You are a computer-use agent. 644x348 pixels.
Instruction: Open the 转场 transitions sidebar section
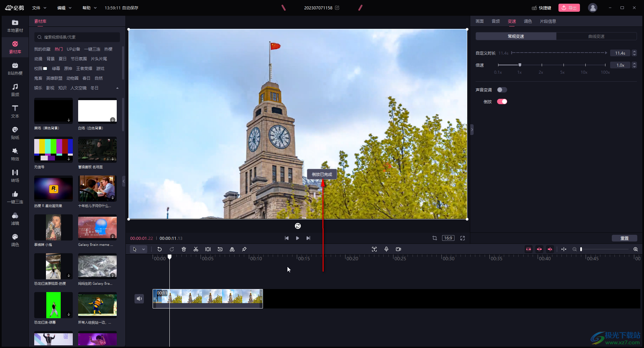(15, 176)
